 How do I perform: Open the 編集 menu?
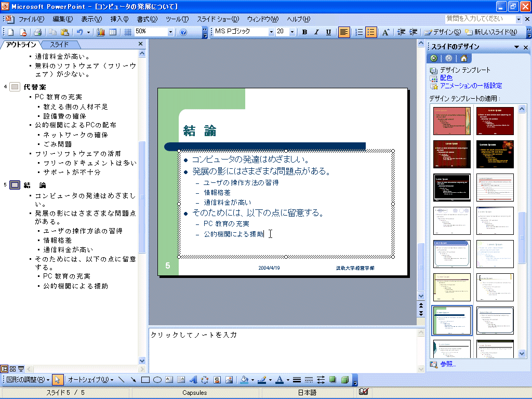point(63,19)
